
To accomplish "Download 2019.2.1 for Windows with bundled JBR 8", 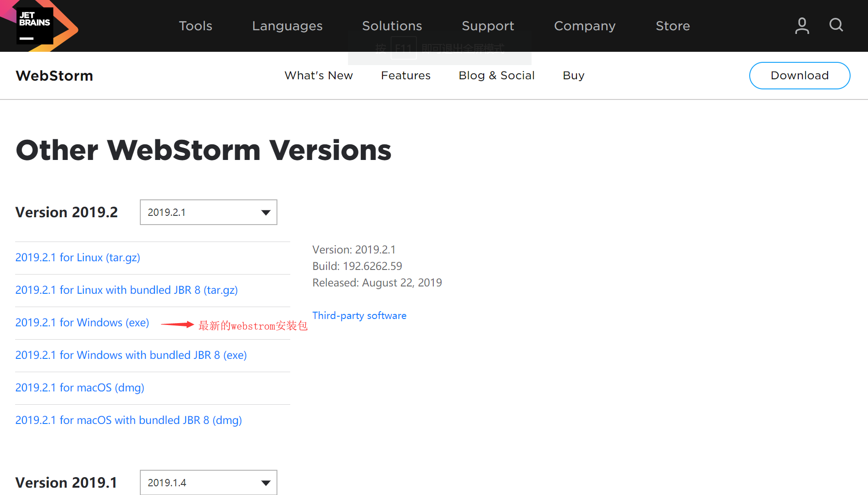I will (131, 355).
